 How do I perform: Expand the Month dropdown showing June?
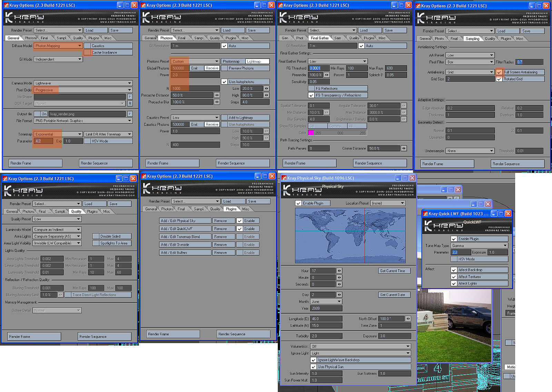click(326, 302)
